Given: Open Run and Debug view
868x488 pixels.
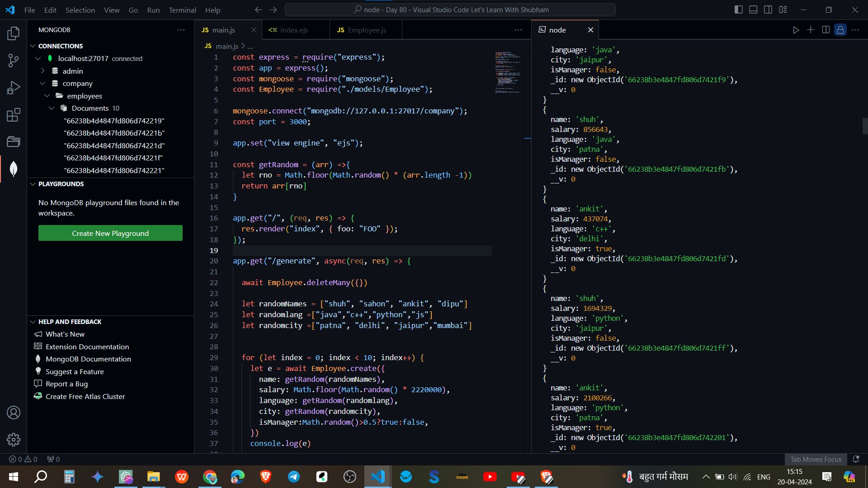Looking at the screenshot, I should (14, 88).
